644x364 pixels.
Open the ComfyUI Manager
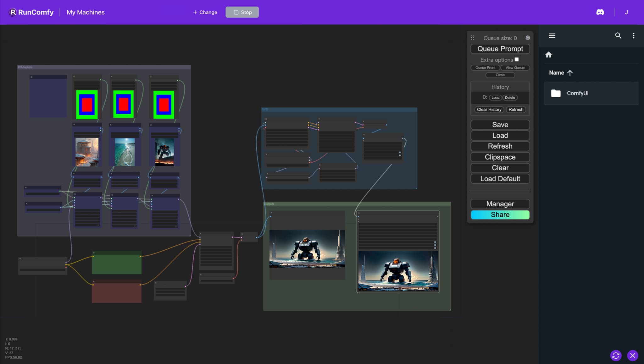[500, 204]
